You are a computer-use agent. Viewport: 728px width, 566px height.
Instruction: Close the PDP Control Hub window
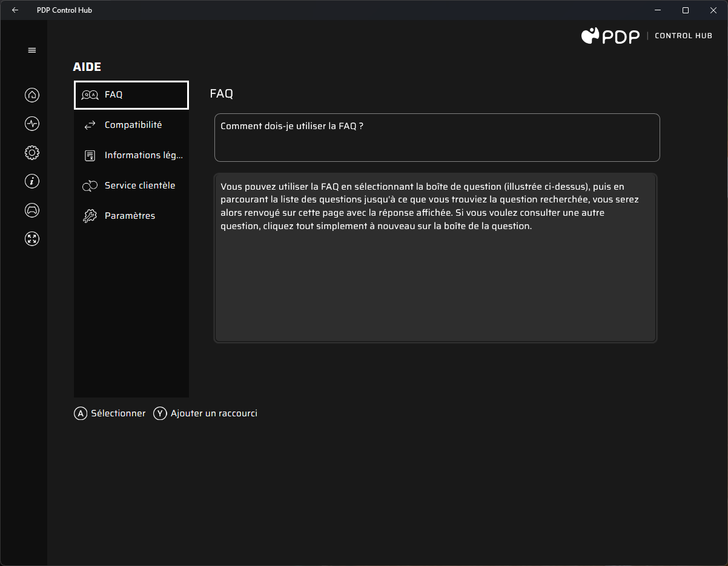[x=713, y=10]
